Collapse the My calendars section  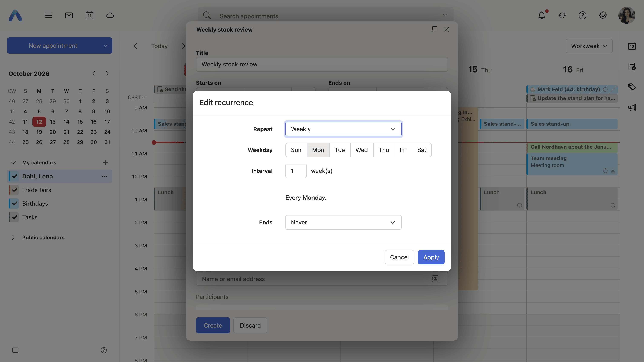[x=13, y=163]
